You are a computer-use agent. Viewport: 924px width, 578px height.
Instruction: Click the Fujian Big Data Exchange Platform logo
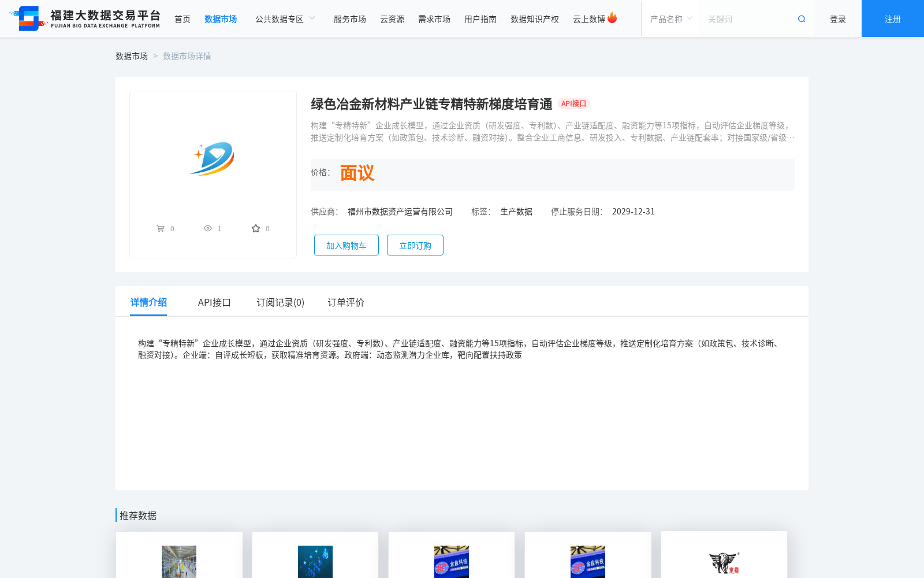(x=85, y=18)
